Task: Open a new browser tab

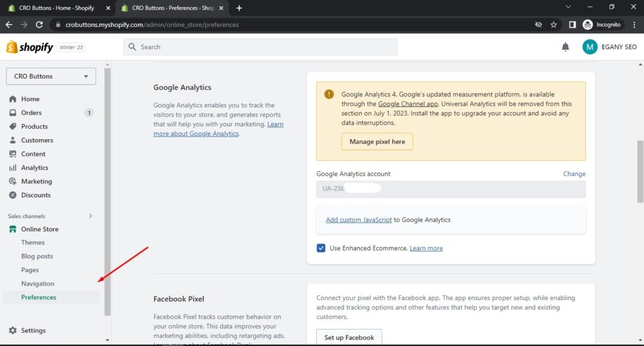Action: 239,8
